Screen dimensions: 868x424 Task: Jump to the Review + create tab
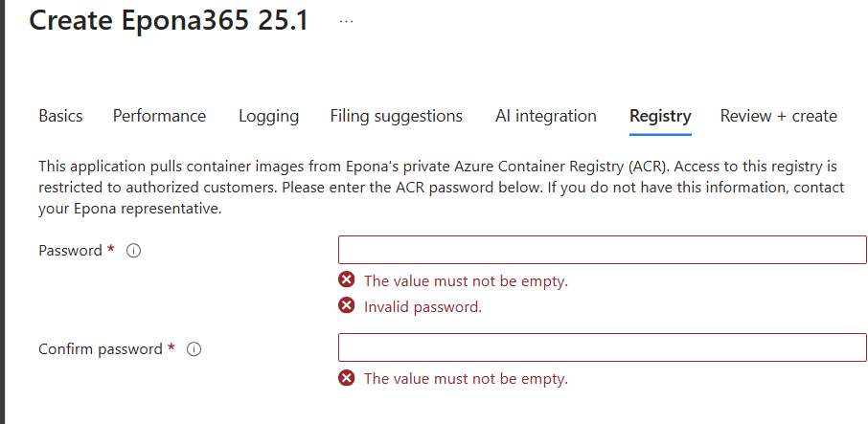click(778, 116)
